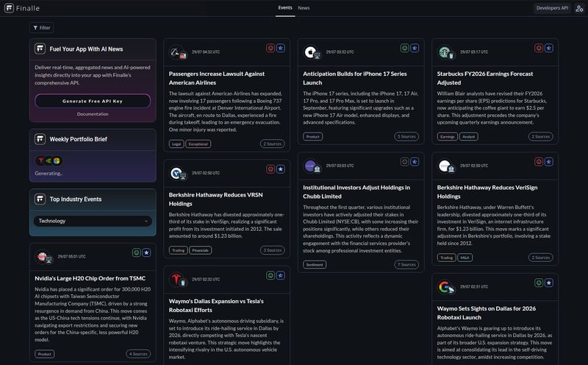588x365 pixels.
Task: Star the iPhone 17 Series card
Action: [x=415, y=48]
